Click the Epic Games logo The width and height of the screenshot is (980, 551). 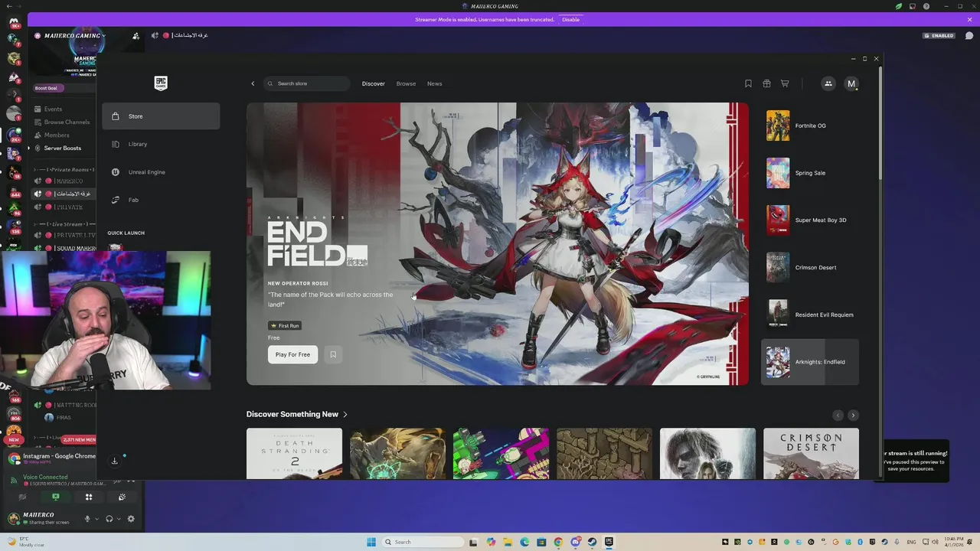[x=161, y=83]
